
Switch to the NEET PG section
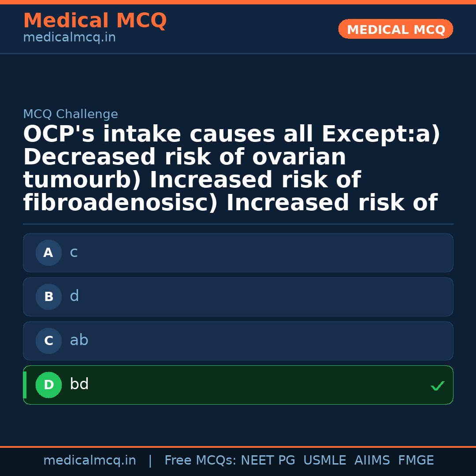(268, 460)
